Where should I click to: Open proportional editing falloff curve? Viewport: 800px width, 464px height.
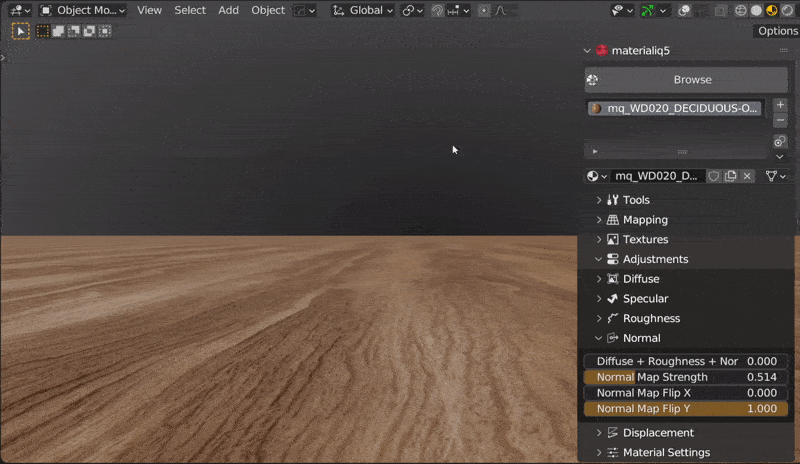(x=501, y=10)
